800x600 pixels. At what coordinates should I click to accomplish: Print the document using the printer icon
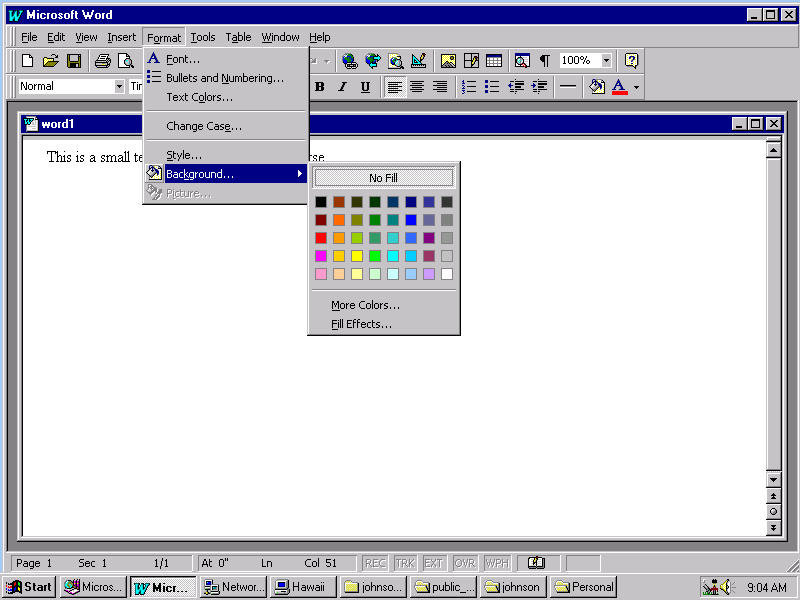coord(103,61)
